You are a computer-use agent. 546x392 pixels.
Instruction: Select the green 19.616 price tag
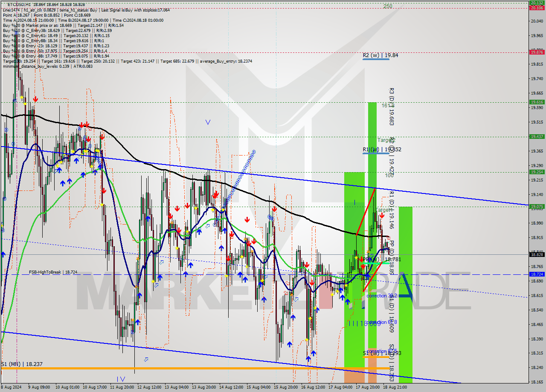click(x=536, y=102)
